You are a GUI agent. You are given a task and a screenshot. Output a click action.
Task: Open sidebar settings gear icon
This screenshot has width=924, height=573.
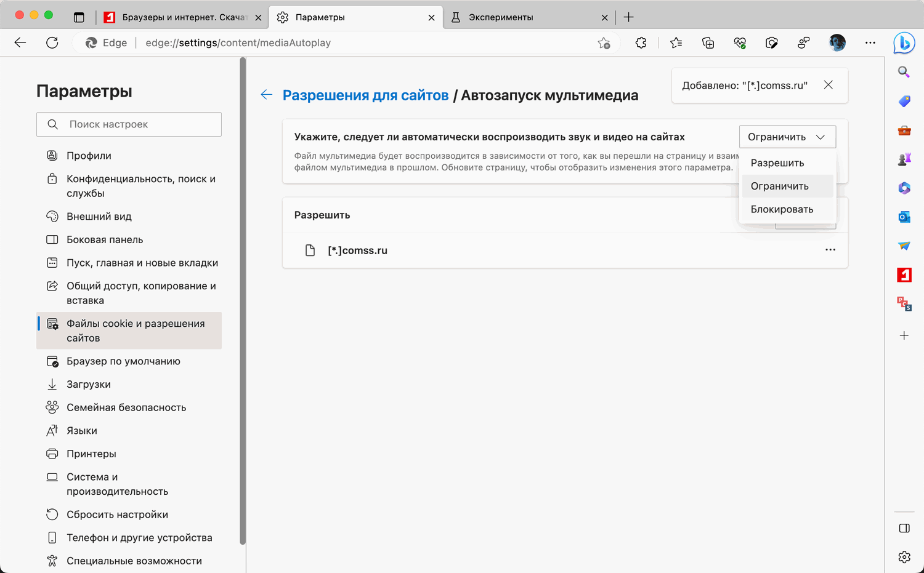click(x=904, y=557)
